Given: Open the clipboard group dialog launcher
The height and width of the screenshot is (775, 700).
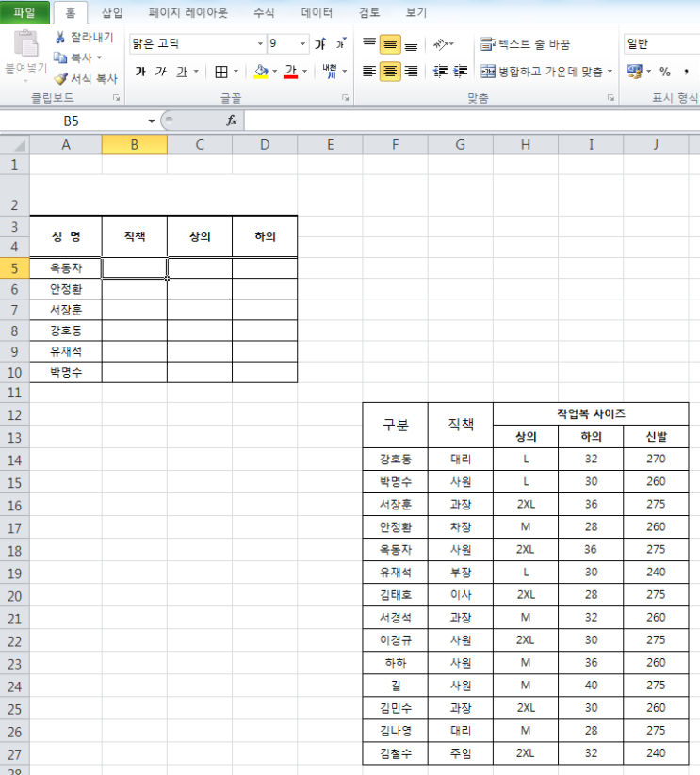Looking at the screenshot, I should tap(117, 98).
